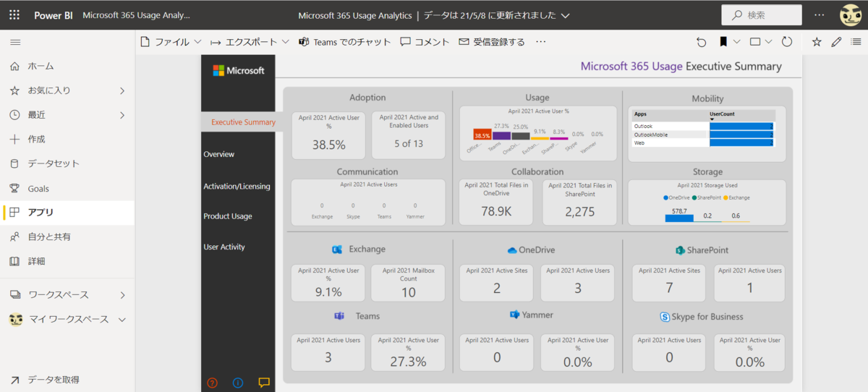
Task: Click the OutlookMobile row in Mobility table
Action: click(x=703, y=135)
